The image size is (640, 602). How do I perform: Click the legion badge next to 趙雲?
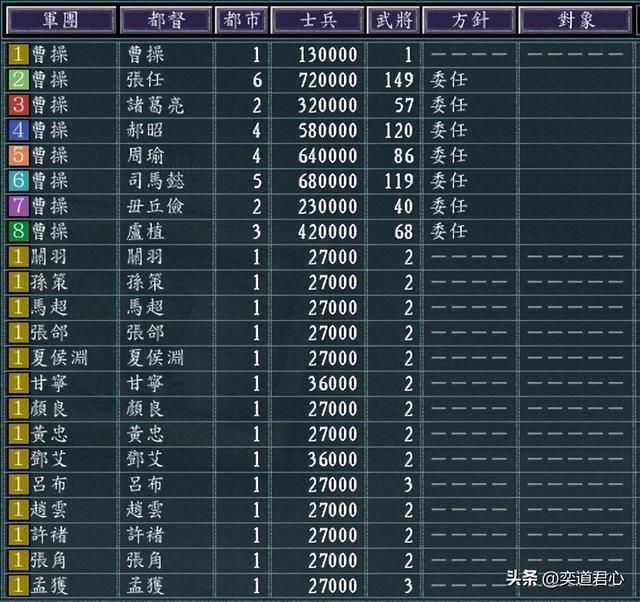(x=18, y=510)
